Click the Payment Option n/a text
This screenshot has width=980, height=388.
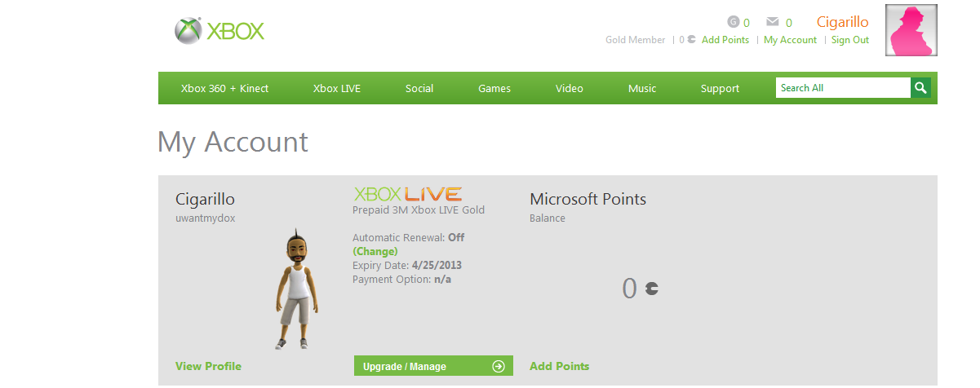401,279
